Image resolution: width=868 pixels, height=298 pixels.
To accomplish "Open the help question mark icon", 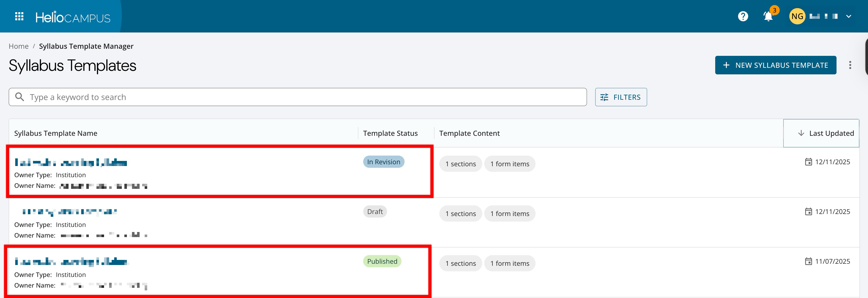I will [743, 16].
